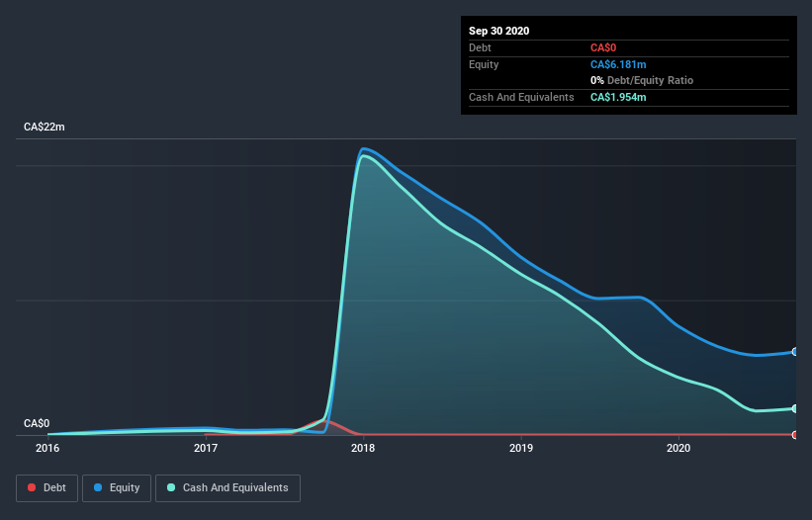Toggle the Equity series legend button

[117, 488]
